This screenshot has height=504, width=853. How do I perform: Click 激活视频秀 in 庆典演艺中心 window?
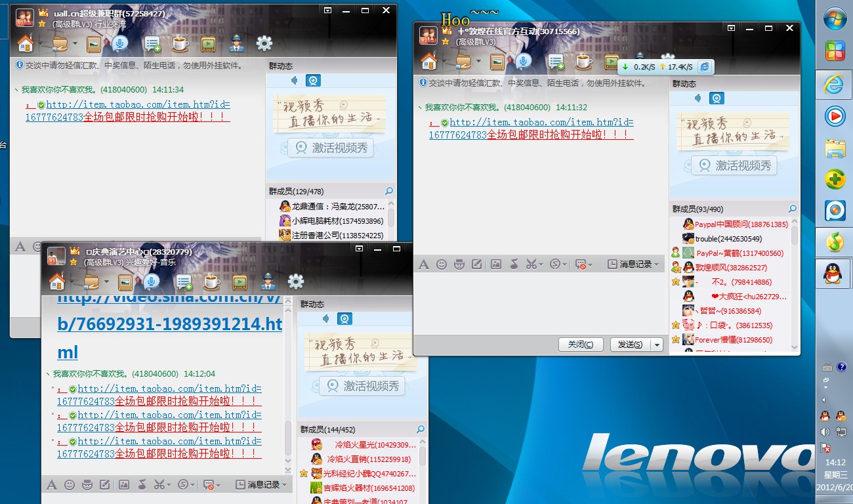click(362, 386)
